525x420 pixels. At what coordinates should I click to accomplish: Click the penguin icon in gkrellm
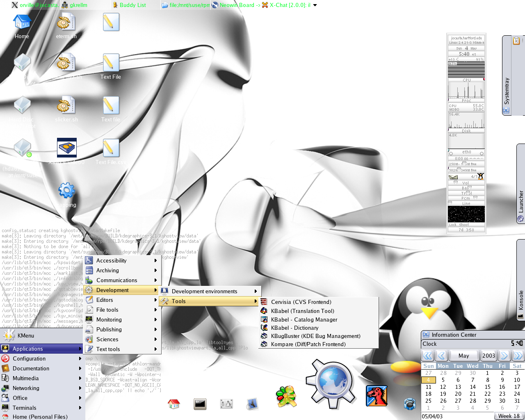(481, 176)
